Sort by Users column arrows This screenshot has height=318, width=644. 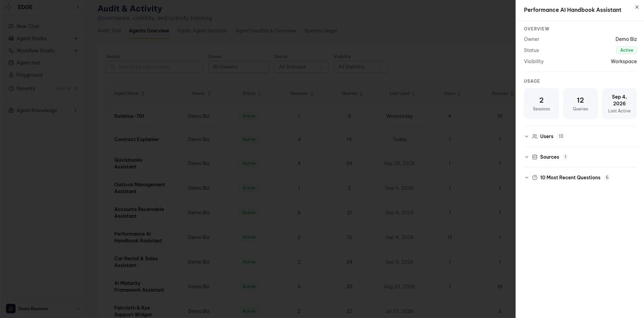(459, 94)
